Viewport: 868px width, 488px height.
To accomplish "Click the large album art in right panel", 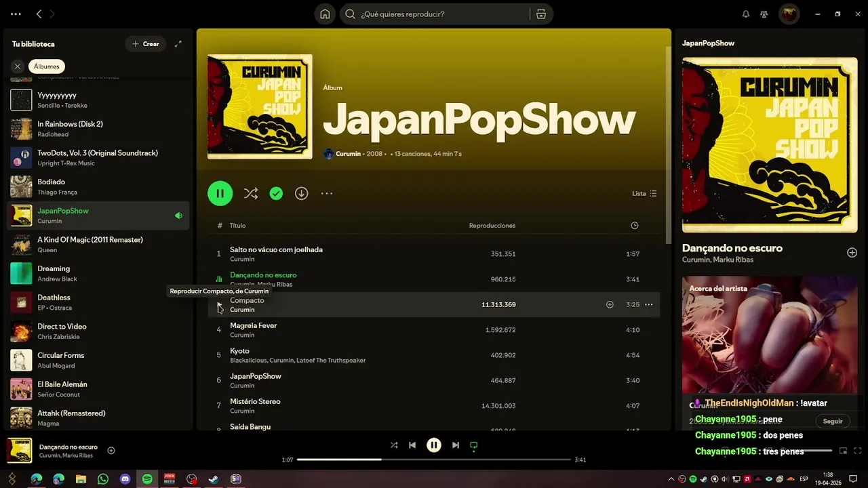I will point(770,145).
